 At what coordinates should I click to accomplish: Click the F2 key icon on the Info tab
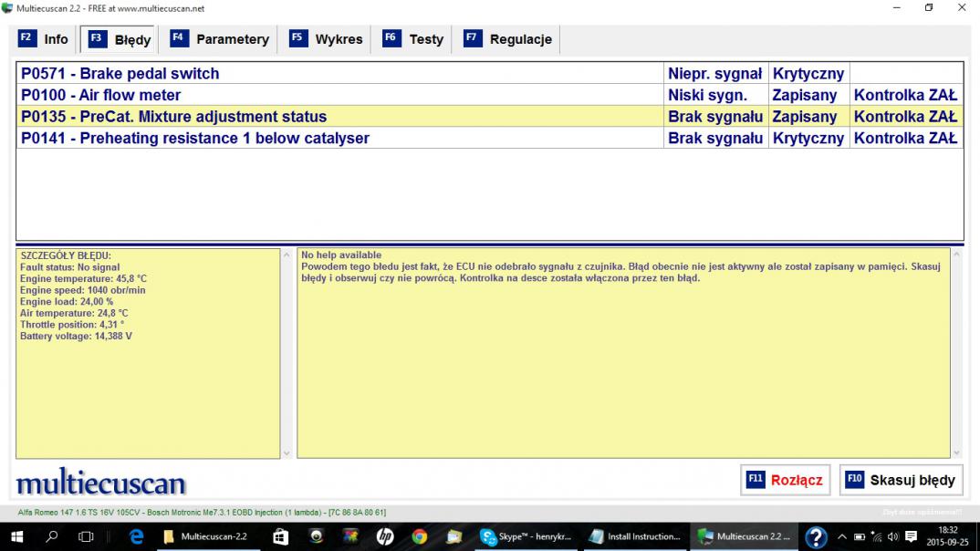pyautogui.click(x=26, y=38)
